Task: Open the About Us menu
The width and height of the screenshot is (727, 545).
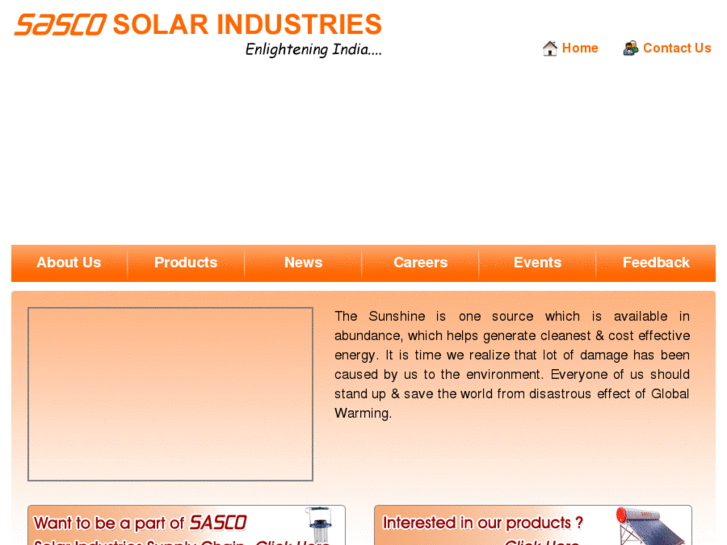Action: pos(69,263)
